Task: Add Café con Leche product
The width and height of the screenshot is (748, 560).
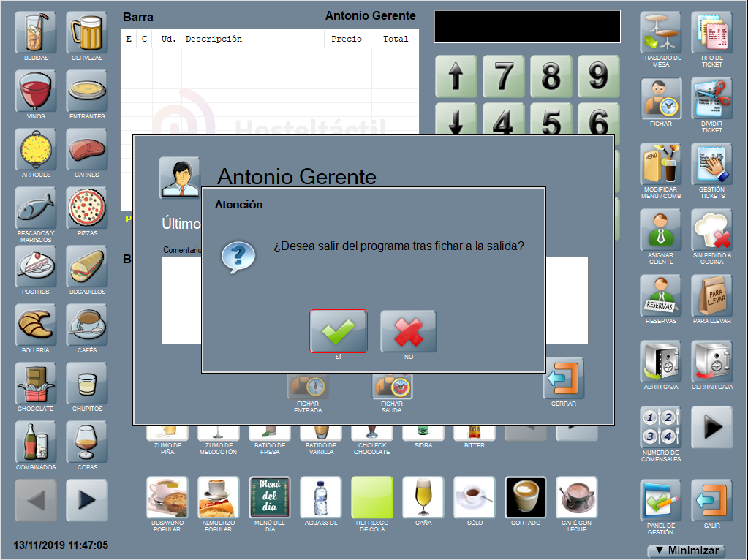Action: tap(576, 497)
